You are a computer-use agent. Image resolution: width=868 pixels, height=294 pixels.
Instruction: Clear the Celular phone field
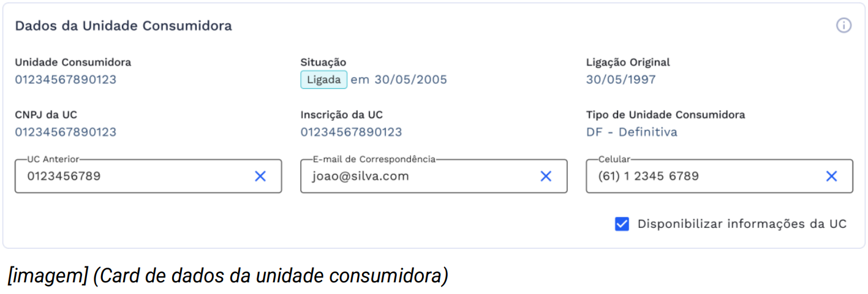831,176
